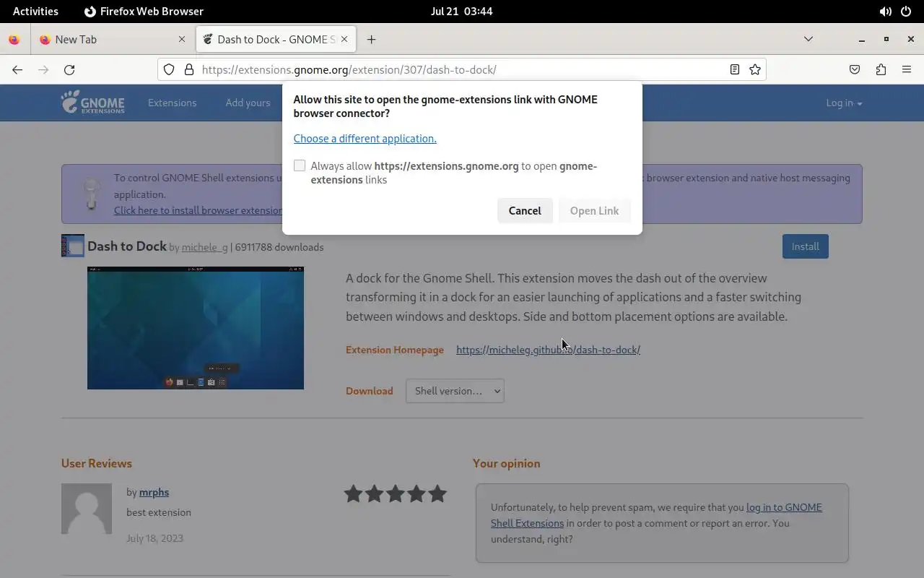
Task: Click Firefox Web Browser app menu
Action: [x=144, y=12]
